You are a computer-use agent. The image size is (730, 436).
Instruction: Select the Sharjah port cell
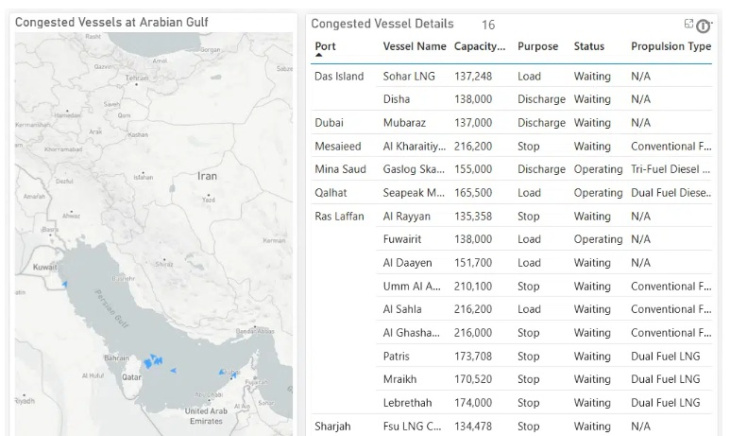coord(332,426)
